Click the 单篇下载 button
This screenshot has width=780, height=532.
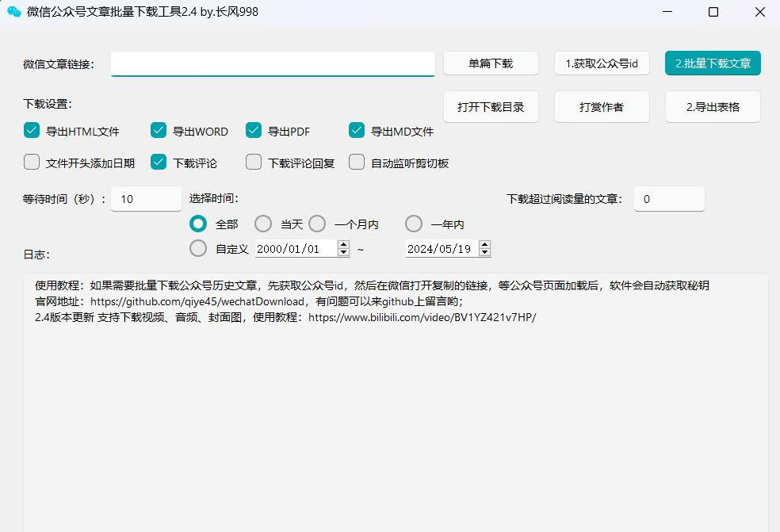click(491, 63)
